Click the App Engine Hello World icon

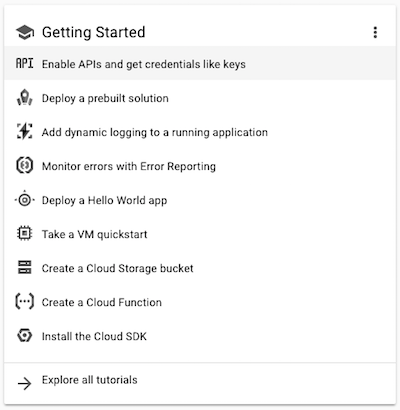point(25,200)
